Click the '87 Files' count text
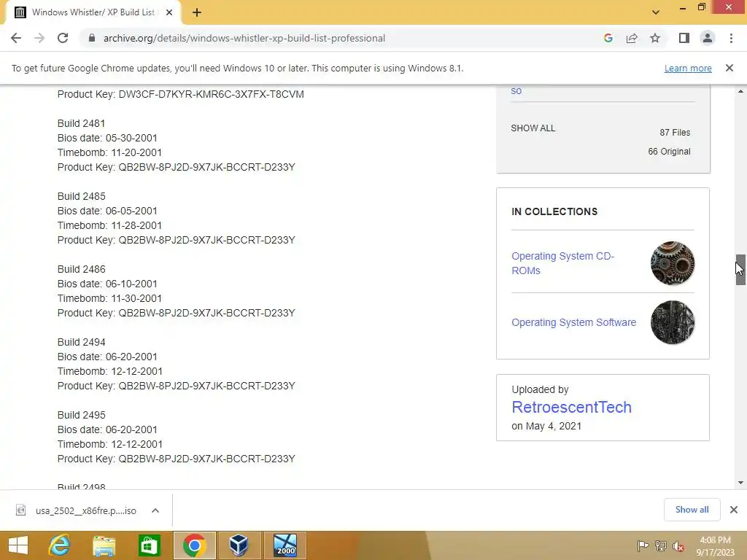747x560 pixels. pos(675,133)
